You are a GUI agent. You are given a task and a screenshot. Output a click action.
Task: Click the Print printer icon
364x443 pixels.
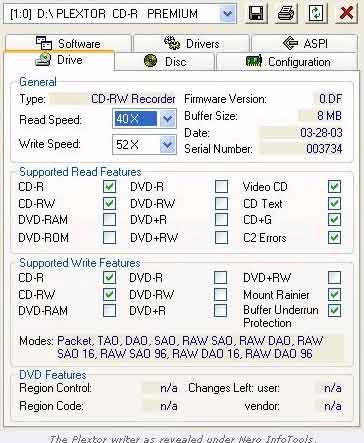pyautogui.click(x=286, y=14)
